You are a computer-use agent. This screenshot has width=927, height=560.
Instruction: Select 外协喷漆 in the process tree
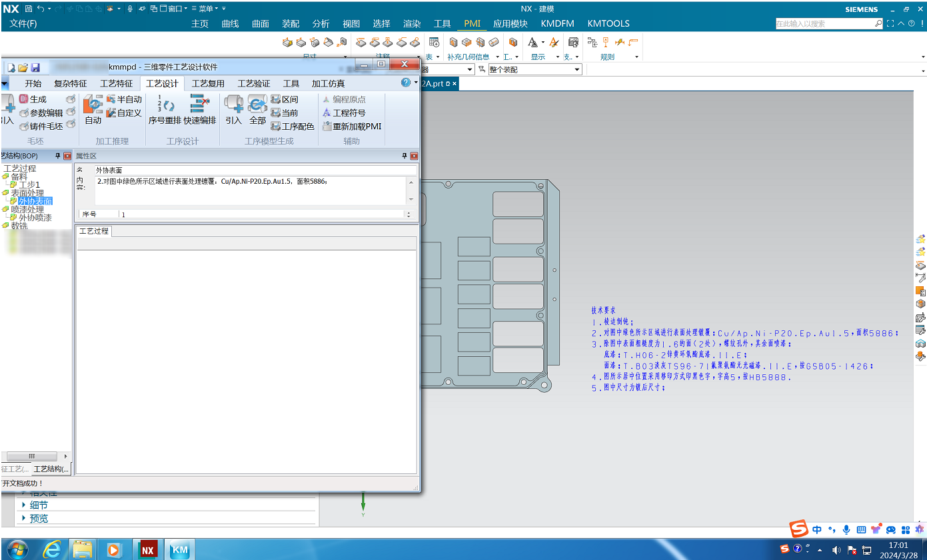pos(35,218)
